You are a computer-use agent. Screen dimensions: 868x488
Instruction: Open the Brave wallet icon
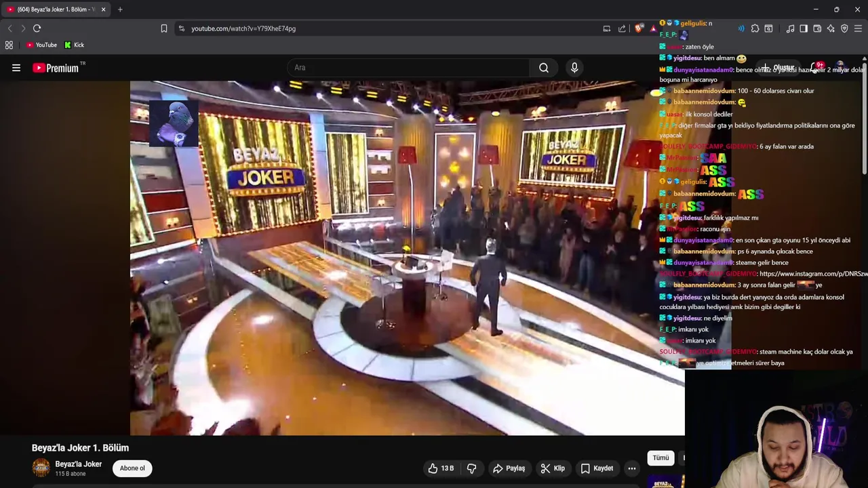click(x=817, y=28)
